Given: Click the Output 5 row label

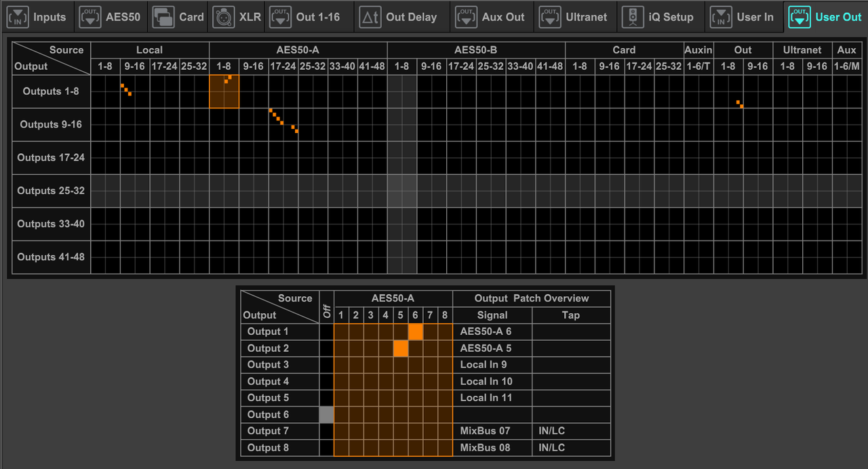Looking at the screenshot, I should point(280,398).
